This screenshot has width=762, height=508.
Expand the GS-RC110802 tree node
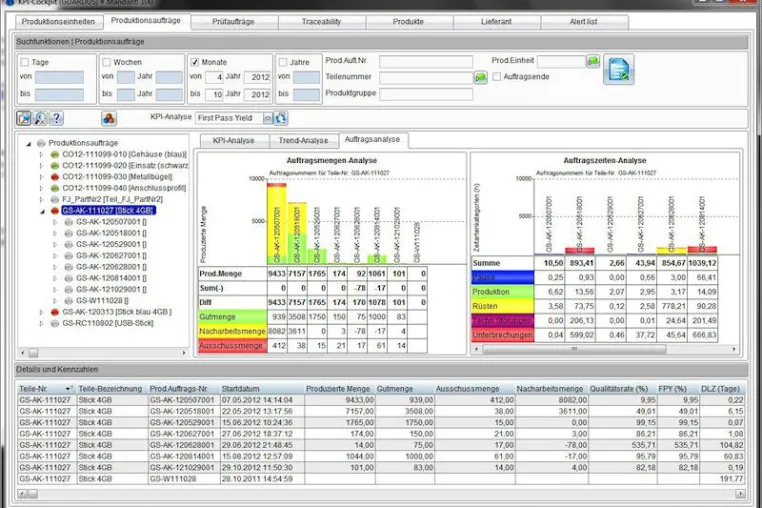tap(41, 323)
